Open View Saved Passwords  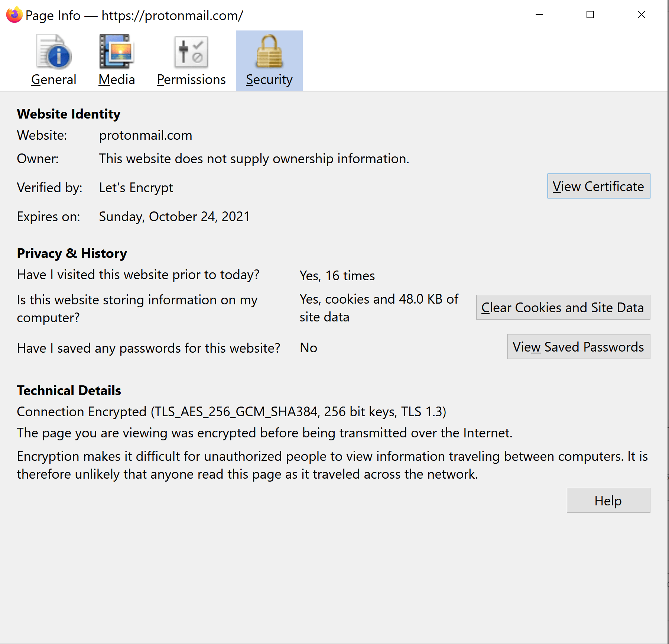point(579,347)
